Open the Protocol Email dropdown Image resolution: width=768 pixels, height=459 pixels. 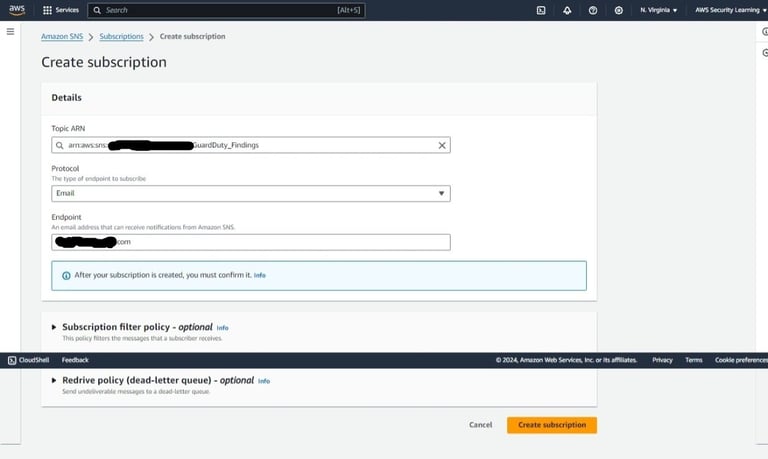[x=251, y=193]
